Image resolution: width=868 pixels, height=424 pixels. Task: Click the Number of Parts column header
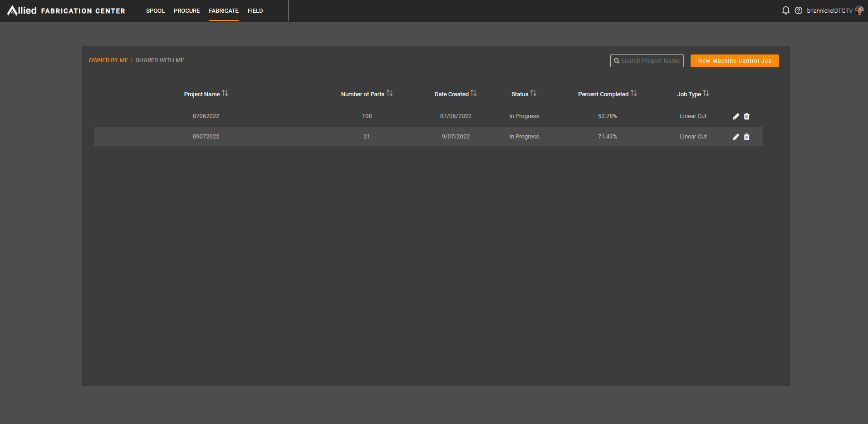[x=363, y=94]
